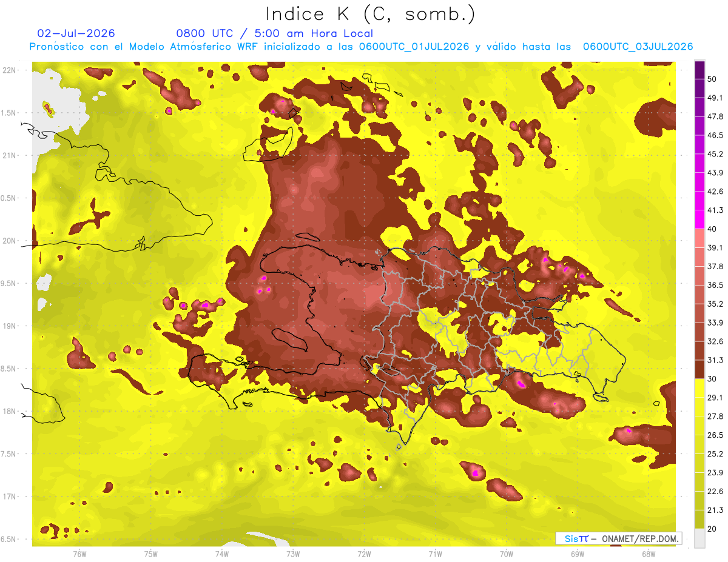
Task: Click the color bar value "25.2"
Action: [715, 453]
